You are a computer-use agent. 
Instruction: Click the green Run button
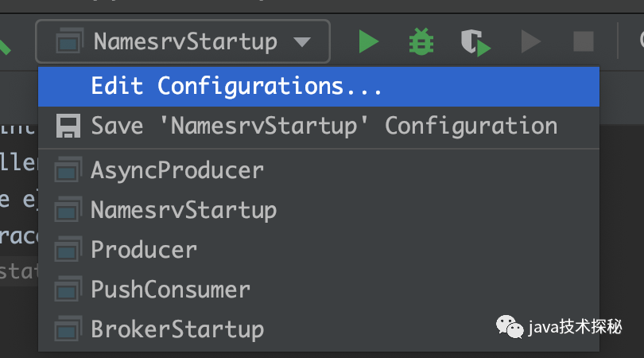[x=368, y=41]
